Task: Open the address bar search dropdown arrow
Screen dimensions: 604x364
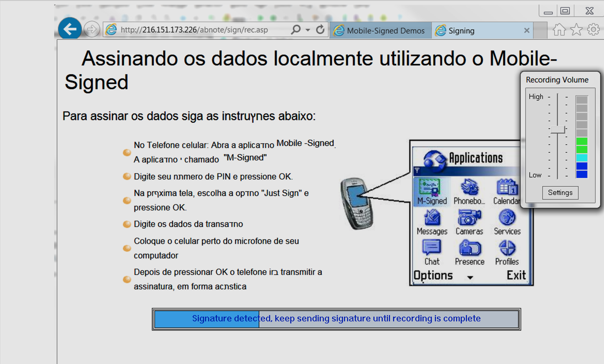Action: (x=308, y=30)
